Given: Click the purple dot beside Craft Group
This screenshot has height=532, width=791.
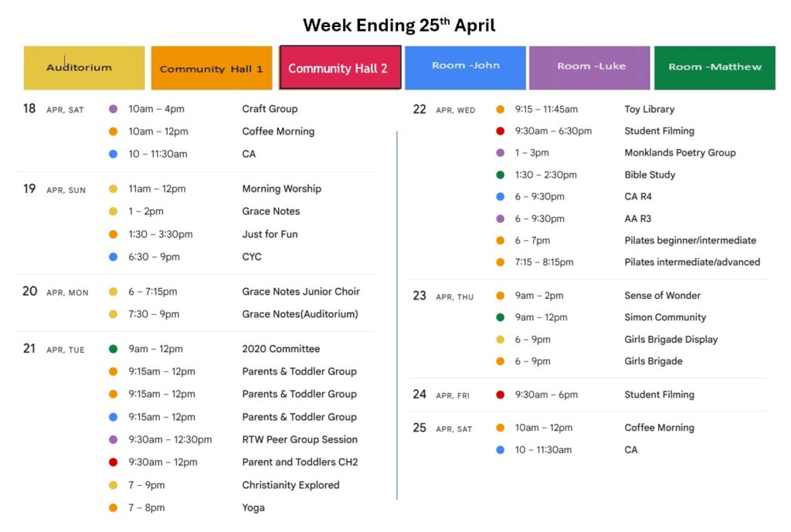Looking at the screenshot, I should point(114,109).
